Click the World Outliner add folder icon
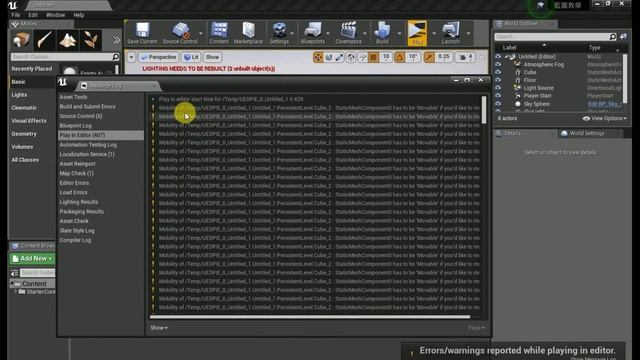Screen dimensions: 640x360 [x=623, y=37]
